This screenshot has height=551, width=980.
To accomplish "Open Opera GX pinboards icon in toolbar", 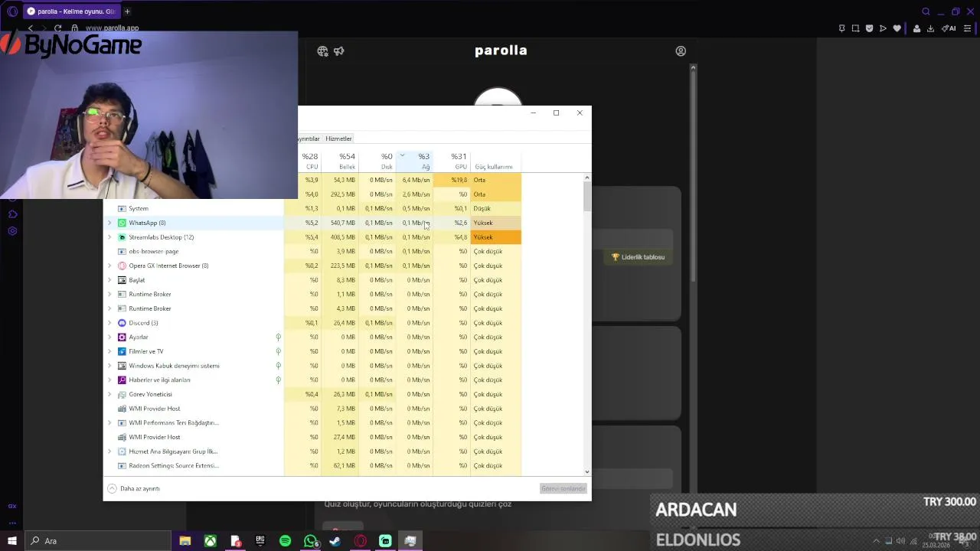I will [842, 28].
